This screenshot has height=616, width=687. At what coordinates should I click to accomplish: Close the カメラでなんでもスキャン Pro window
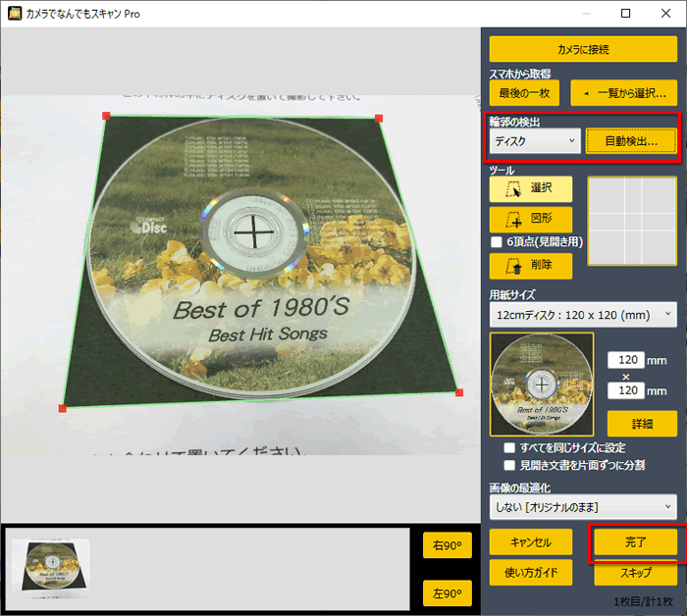666,14
